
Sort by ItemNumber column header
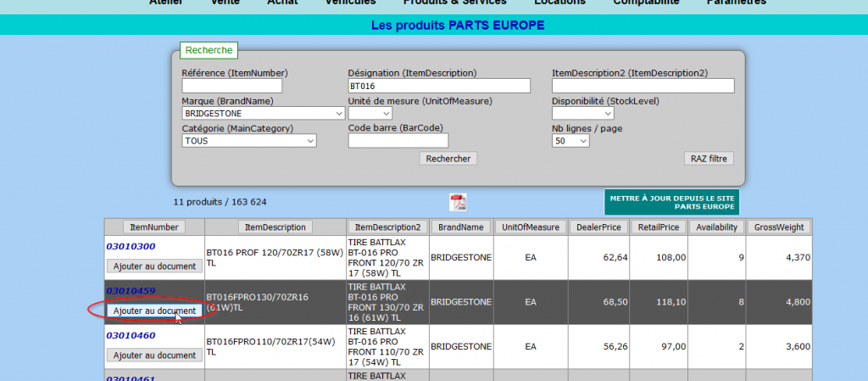pos(154,227)
